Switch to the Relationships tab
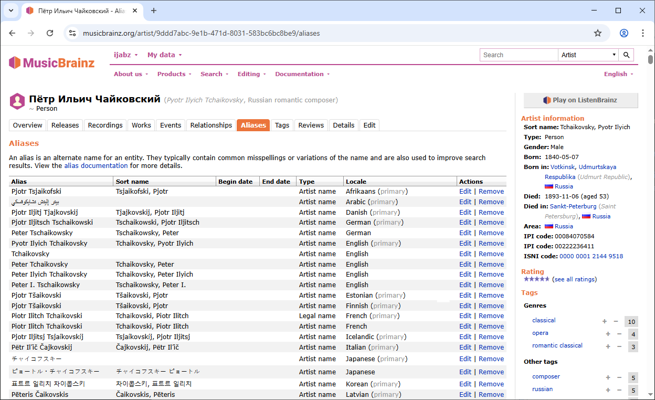Viewport: 655px width, 400px height. [210, 126]
